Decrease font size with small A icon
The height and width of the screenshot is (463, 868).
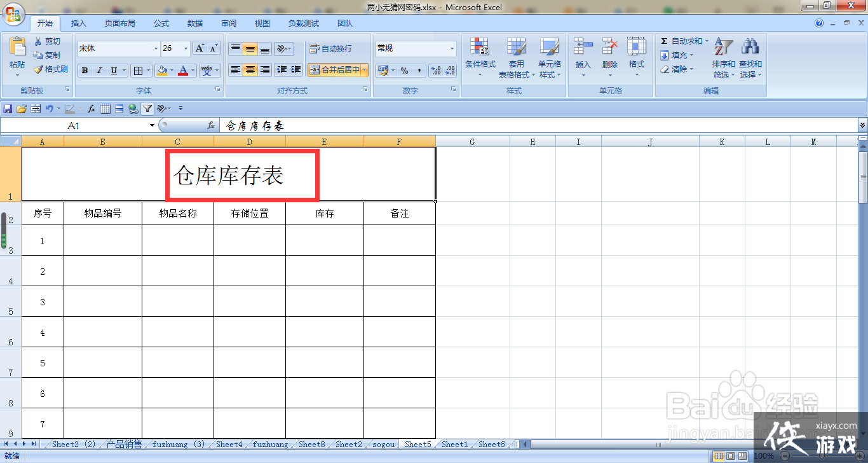214,48
